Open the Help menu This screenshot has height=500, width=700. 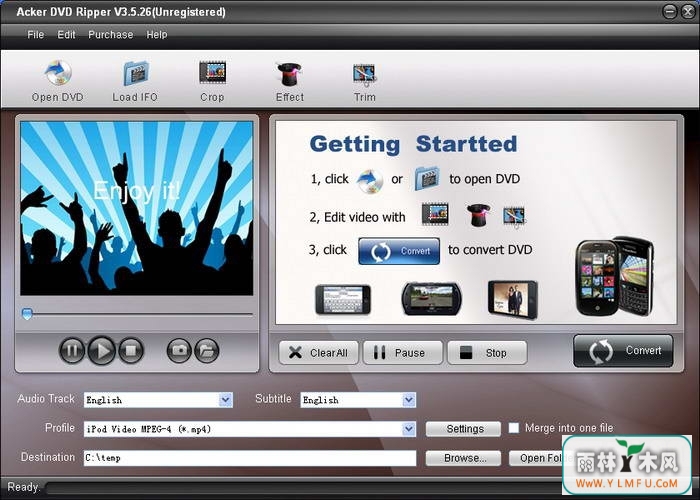(x=157, y=34)
